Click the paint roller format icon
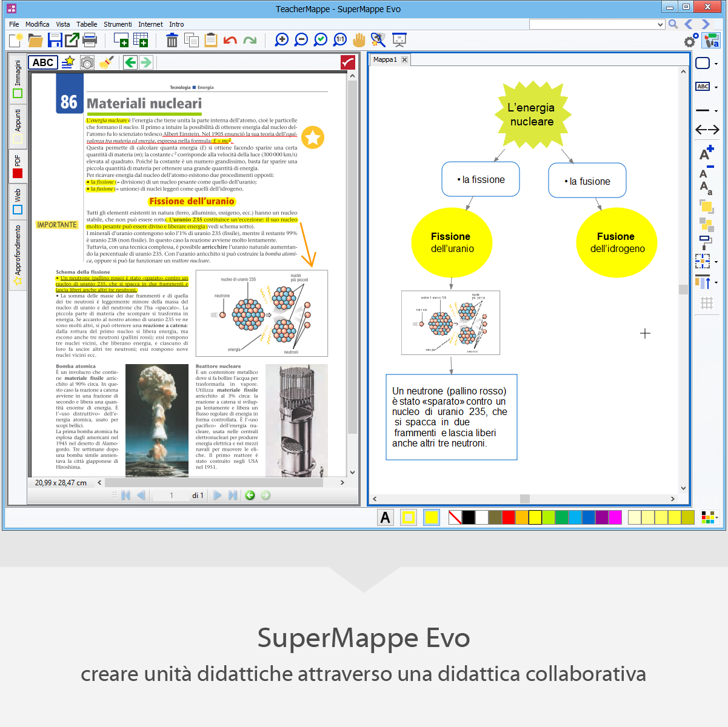The image size is (728, 727). [x=706, y=242]
